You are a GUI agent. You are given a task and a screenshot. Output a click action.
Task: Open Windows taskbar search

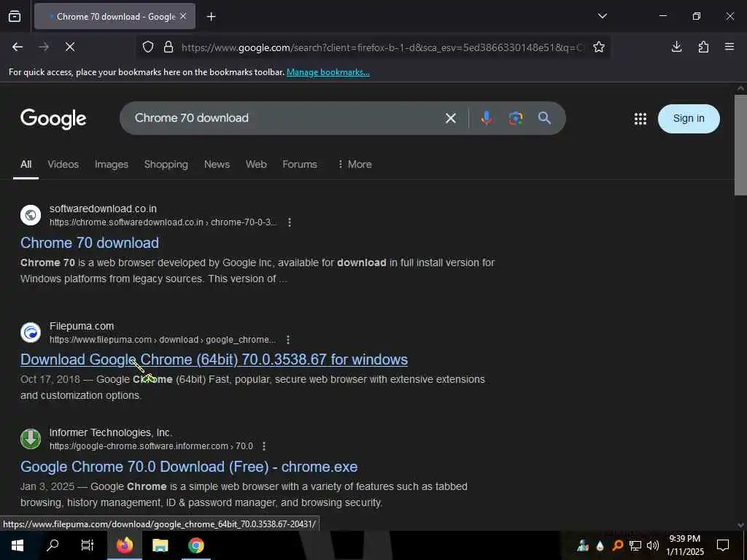pos(53,545)
